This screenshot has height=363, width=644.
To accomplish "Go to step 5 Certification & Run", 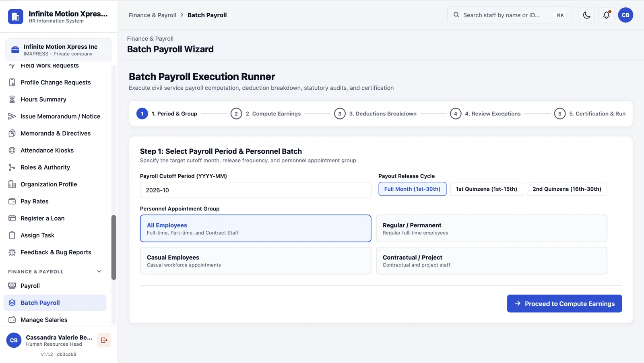I will 590,114.
